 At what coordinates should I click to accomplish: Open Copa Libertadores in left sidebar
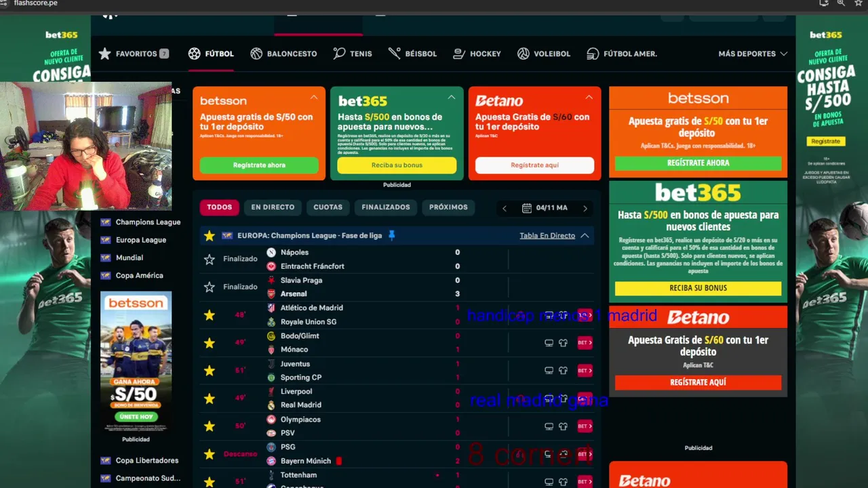point(140,460)
